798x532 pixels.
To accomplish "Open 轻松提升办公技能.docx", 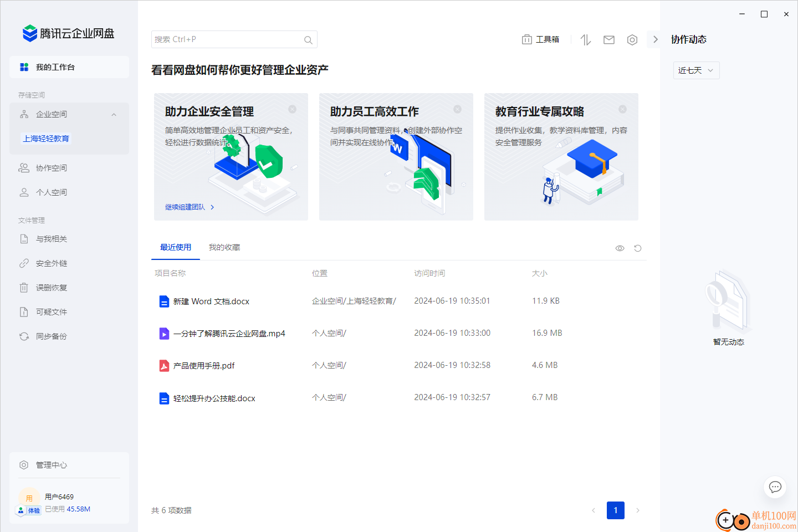I will pos(214,398).
